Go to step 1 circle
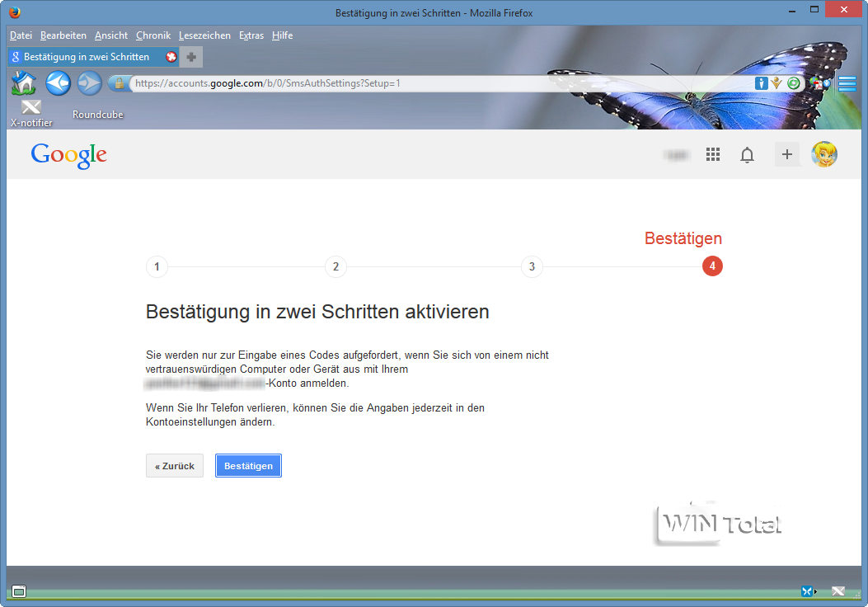 tap(157, 267)
